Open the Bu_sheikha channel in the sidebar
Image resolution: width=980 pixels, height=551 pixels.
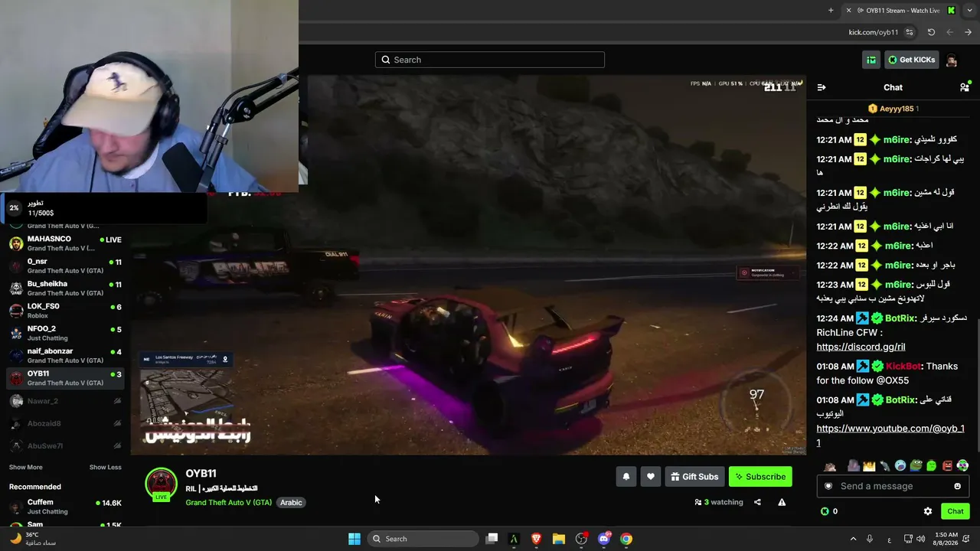tap(65, 289)
